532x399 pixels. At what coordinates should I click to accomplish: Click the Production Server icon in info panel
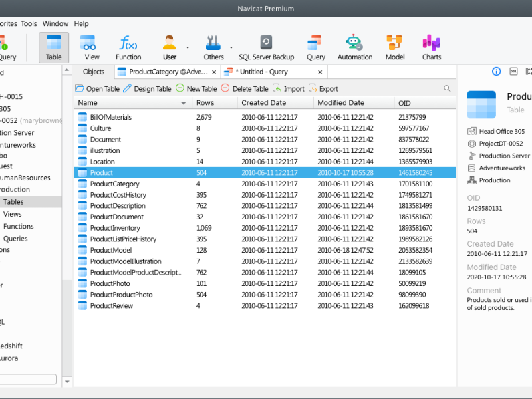[x=472, y=156]
